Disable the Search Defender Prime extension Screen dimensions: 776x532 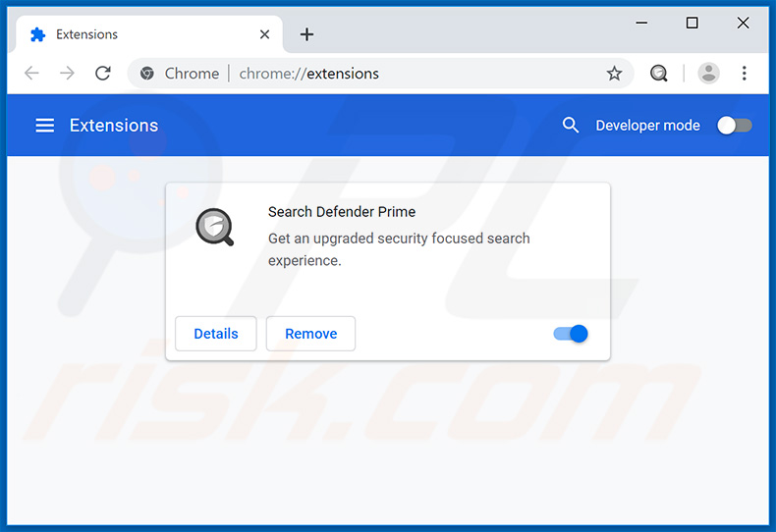(571, 334)
